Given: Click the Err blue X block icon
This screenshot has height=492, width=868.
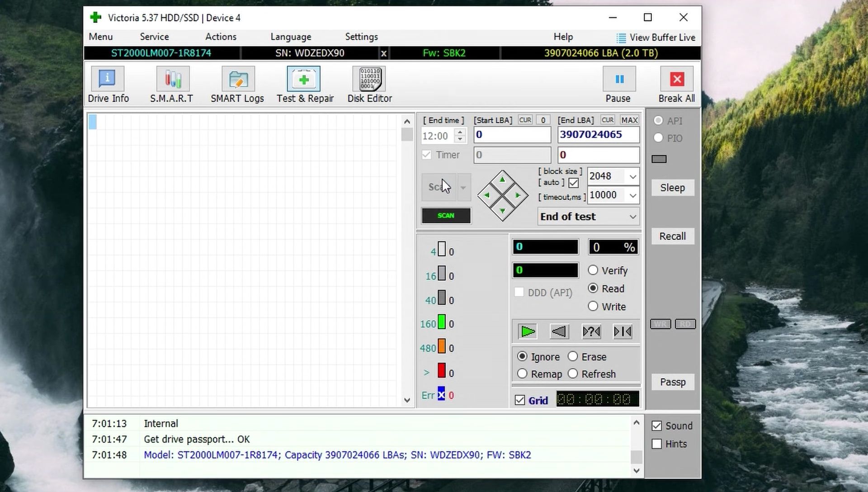Looking at the screenshot, I should 441,394.
